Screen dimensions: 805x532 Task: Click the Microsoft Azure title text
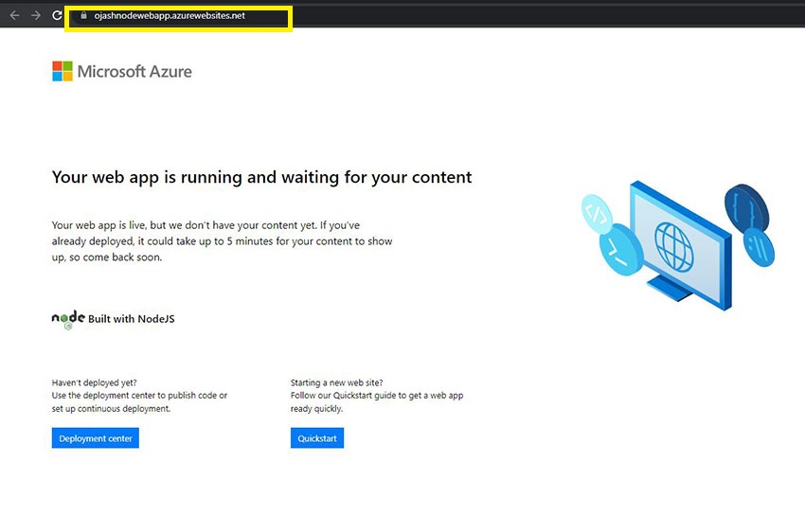(x=134, y=71)
